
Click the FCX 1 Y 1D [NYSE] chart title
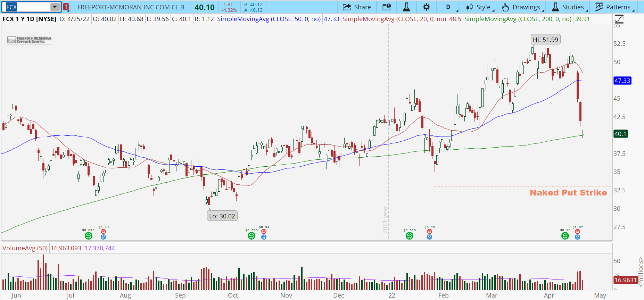coord(29,19)
